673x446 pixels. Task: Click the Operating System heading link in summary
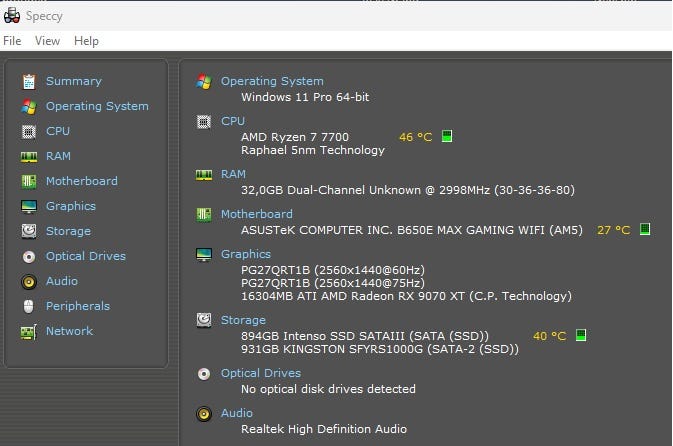(272, 81)
